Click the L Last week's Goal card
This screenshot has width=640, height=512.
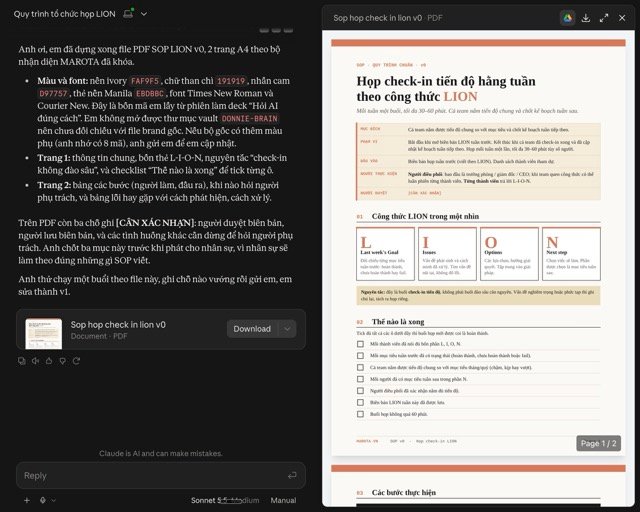pos(385,254)
